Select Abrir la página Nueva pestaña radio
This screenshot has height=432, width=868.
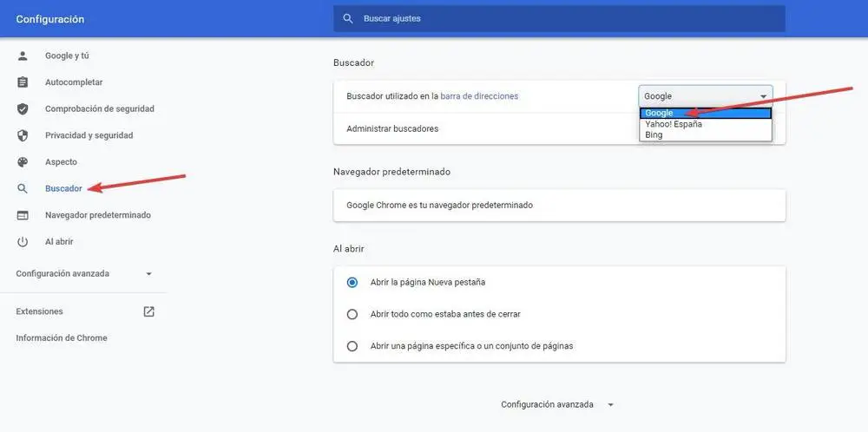coord(352,282)
